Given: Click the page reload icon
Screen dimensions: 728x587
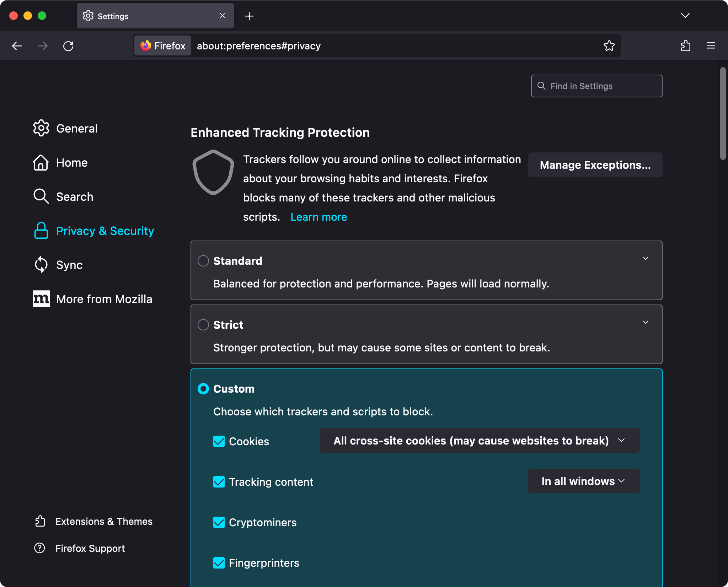Looking at the screenshot, I should (x=69, y=46).
